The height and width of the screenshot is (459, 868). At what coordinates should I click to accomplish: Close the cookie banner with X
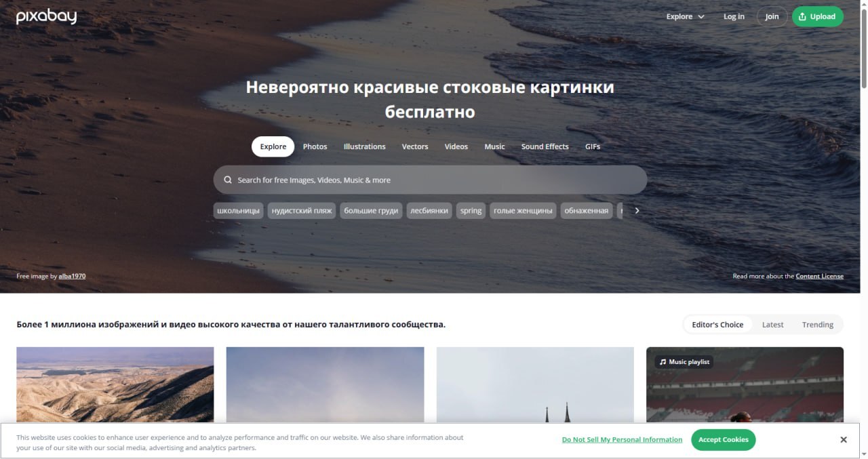843,439
